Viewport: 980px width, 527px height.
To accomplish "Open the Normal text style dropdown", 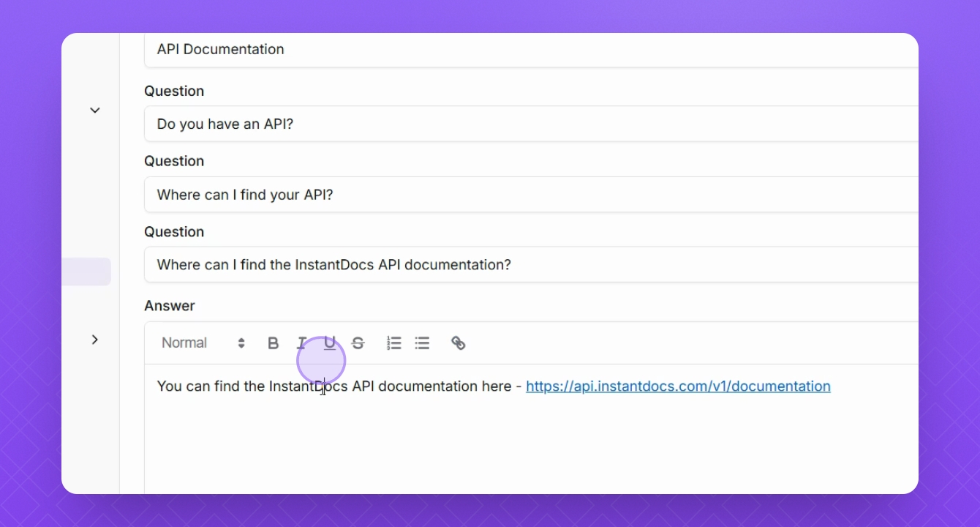I will tap(203, 343).
